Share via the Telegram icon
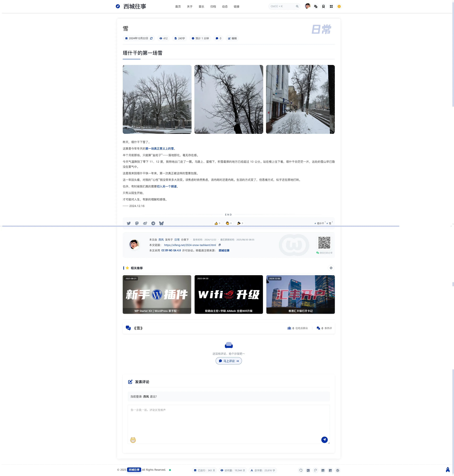454x476 pixels. [x=153, y=223]
